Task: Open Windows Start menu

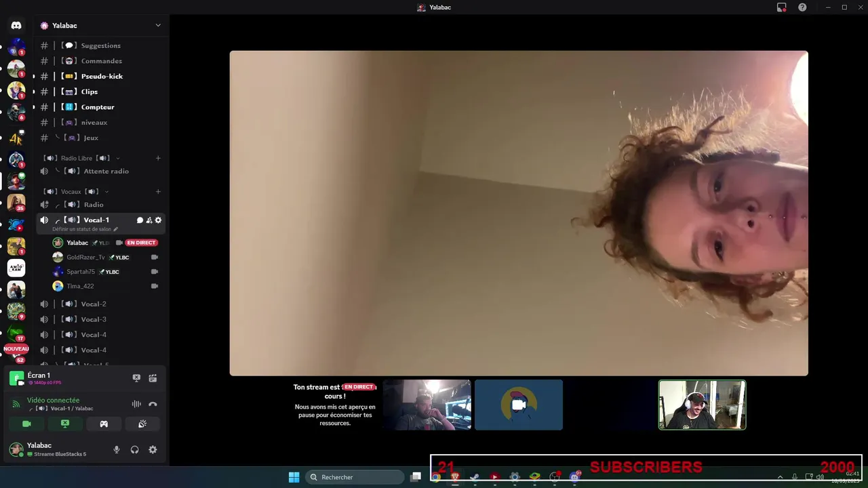Action: [294, 477]
